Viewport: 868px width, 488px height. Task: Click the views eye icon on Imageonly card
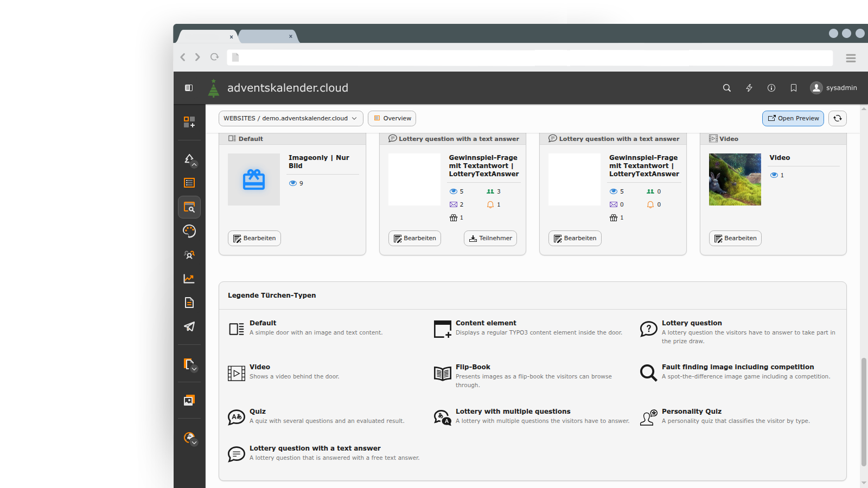point(293,183)
